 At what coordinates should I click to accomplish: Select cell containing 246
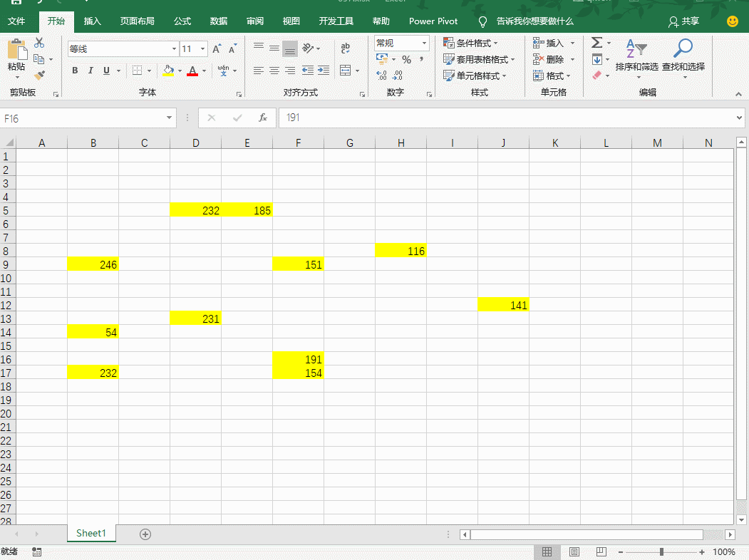[x=93, y=264]
